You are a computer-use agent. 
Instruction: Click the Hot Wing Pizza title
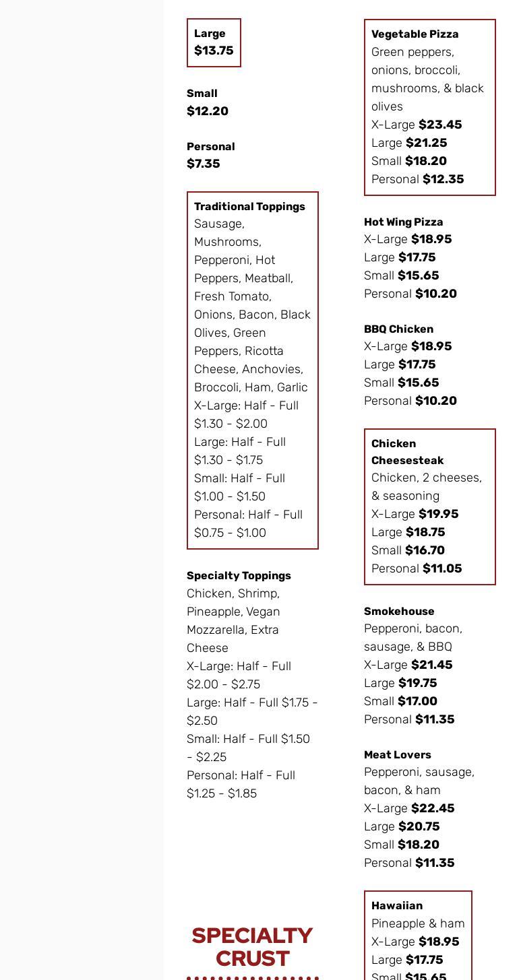point(403,222)
